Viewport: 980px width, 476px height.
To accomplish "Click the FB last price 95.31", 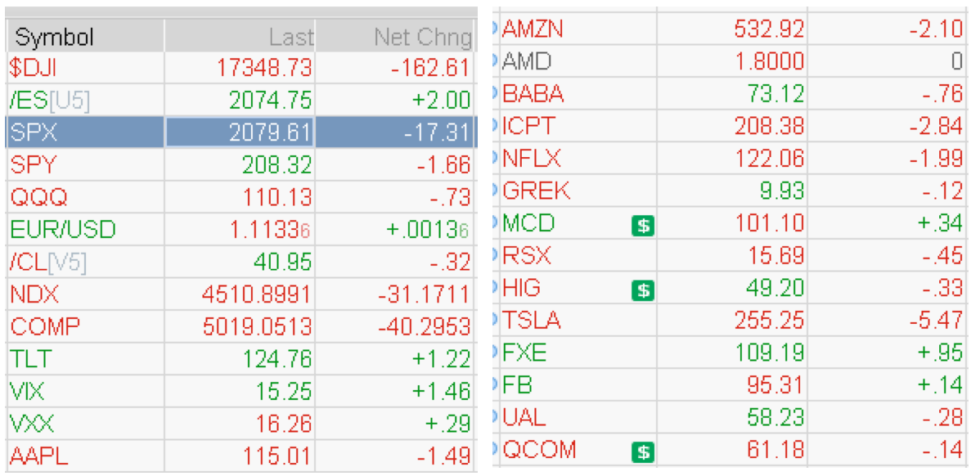I will click(x=775, y=385).
